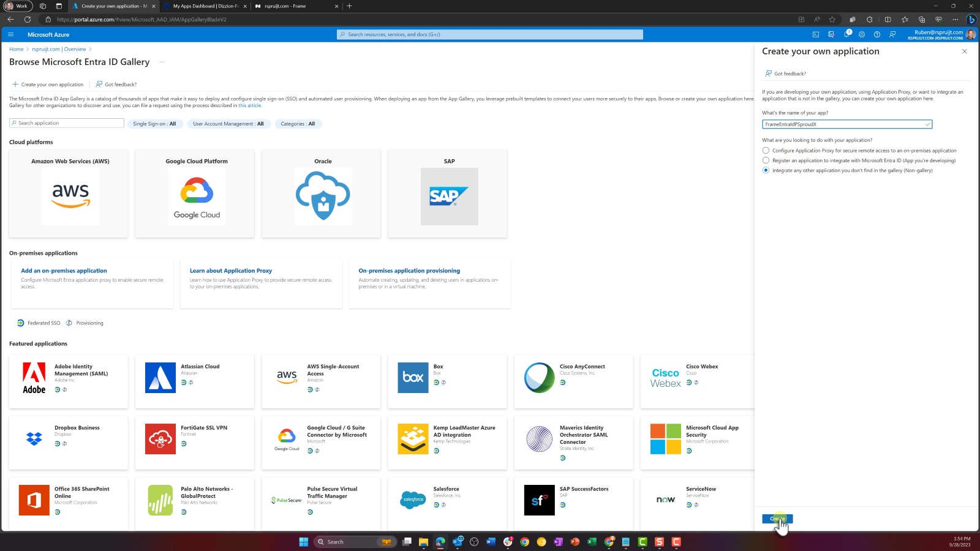Close the Create your own application panel
The width and height of the screenshot is (980, 551).
coord(964,51)
